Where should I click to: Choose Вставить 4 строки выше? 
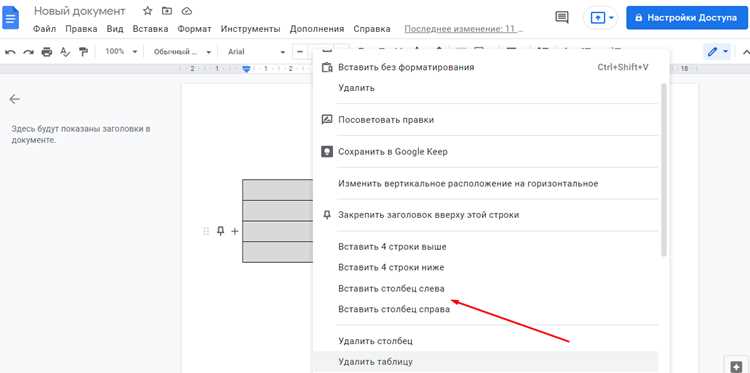click(485, 247)
